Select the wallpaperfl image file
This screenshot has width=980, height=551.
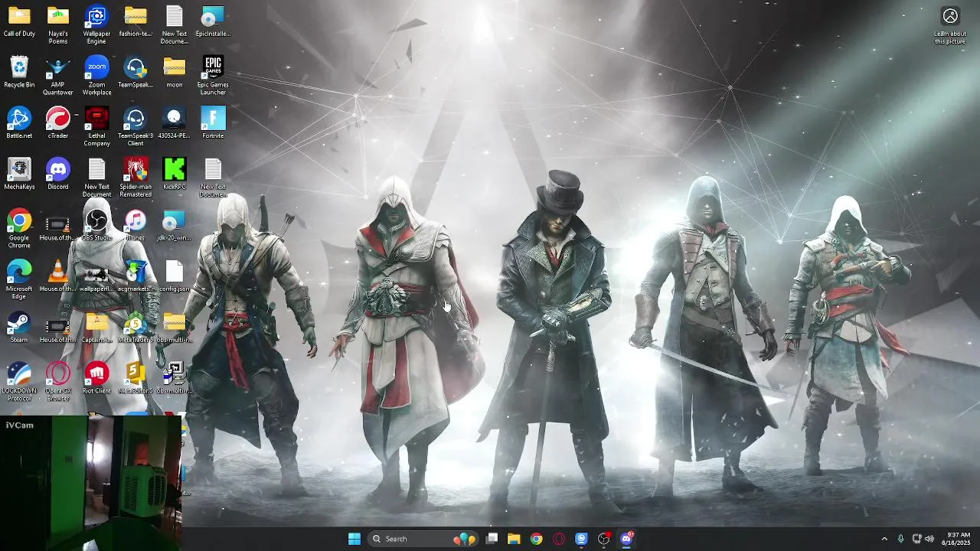96,276
